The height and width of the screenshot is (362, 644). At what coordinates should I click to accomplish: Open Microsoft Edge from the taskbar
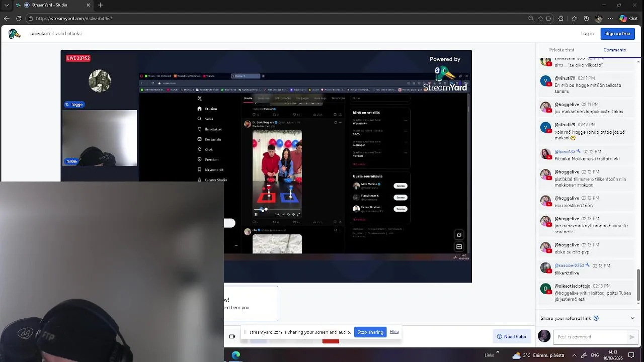tap(236, 355)
